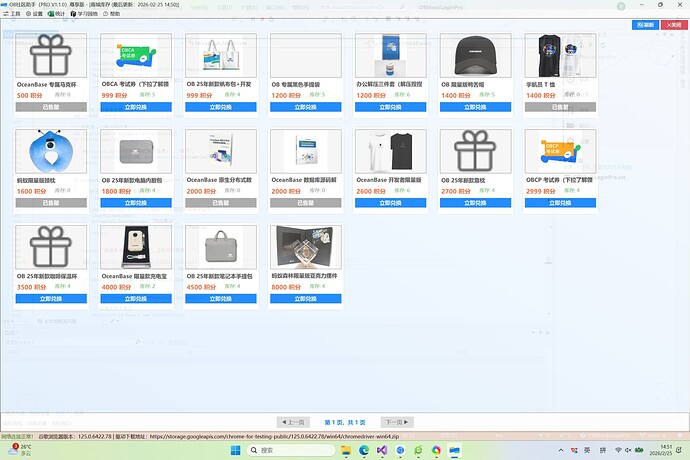Open the Windows Start menu
This screenshot has height=460, width=690.
[x=233, y=451]
